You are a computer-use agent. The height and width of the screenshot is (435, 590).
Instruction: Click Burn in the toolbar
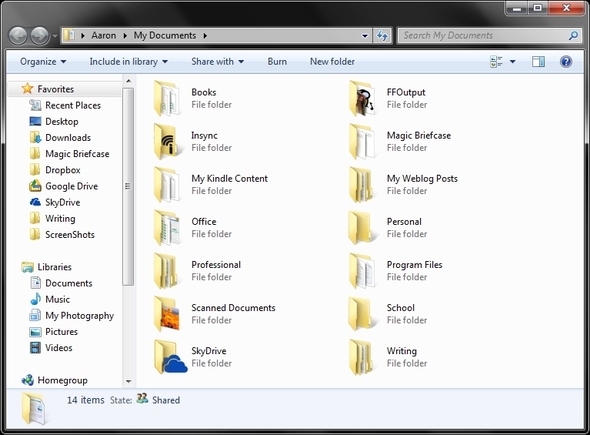[277, 61]
